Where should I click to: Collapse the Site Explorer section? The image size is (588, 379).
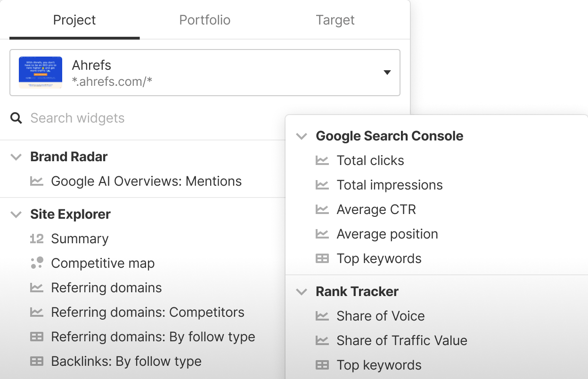point(16,214)
